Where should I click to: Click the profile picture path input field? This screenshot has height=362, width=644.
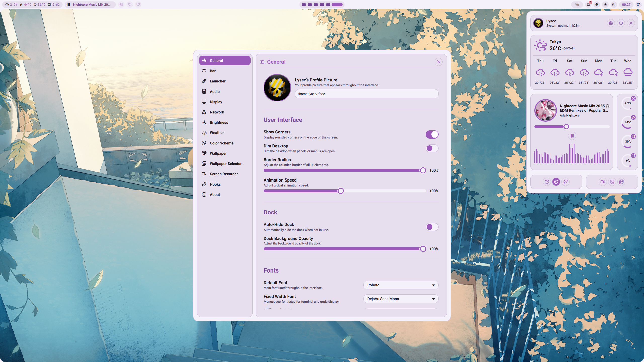click(366, 94)
